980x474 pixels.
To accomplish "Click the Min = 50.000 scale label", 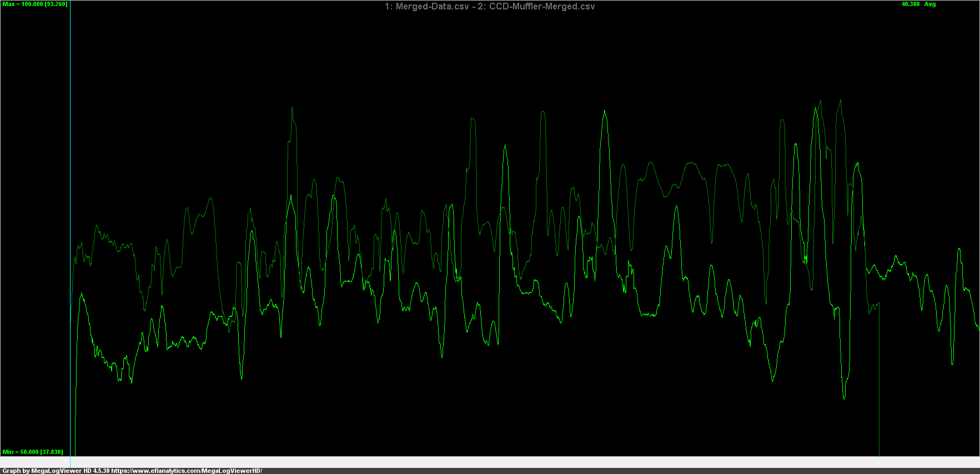I will coord(20,452).
